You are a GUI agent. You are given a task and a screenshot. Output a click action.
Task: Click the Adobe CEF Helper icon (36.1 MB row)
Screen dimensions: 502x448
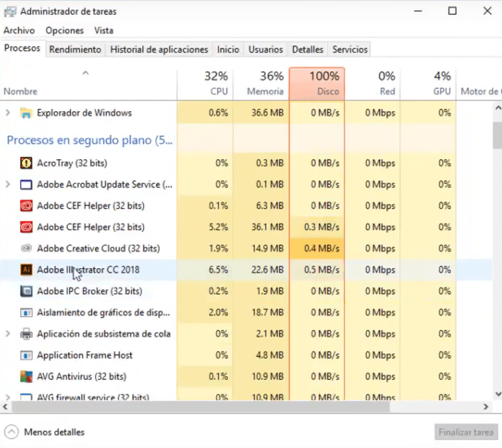click(26, 227)
